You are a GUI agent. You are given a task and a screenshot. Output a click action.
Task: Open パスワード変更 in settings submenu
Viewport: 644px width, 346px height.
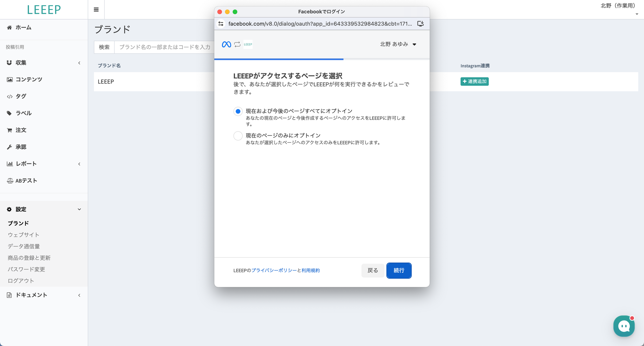tap(26, 269)
